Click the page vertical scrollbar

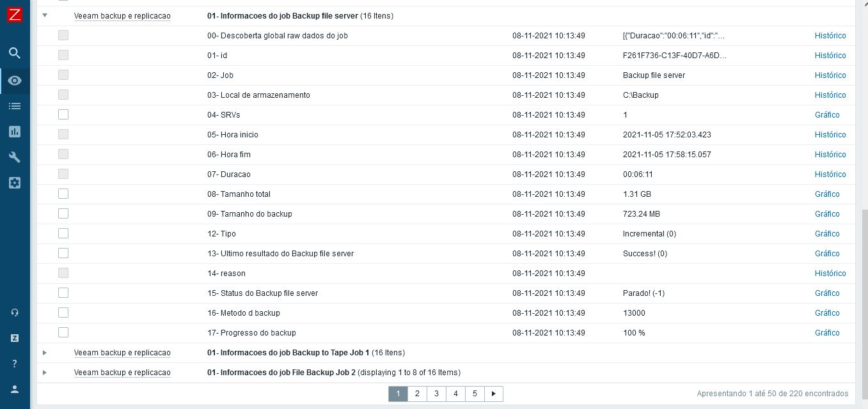pos(864,304)
